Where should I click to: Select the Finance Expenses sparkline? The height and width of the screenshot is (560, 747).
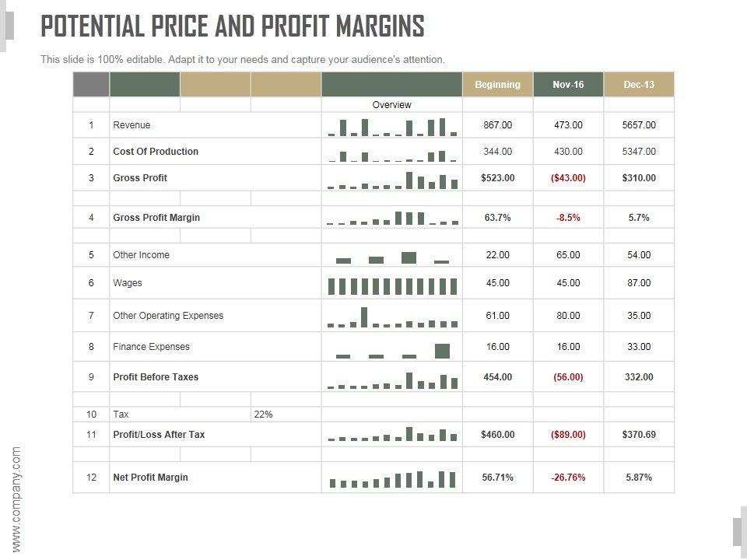(392, 350)
